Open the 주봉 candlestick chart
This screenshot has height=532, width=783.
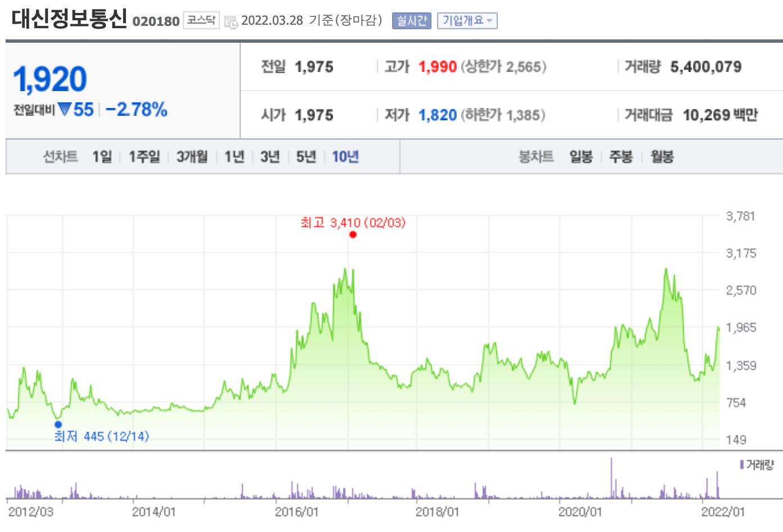click(x=621, y=156)
